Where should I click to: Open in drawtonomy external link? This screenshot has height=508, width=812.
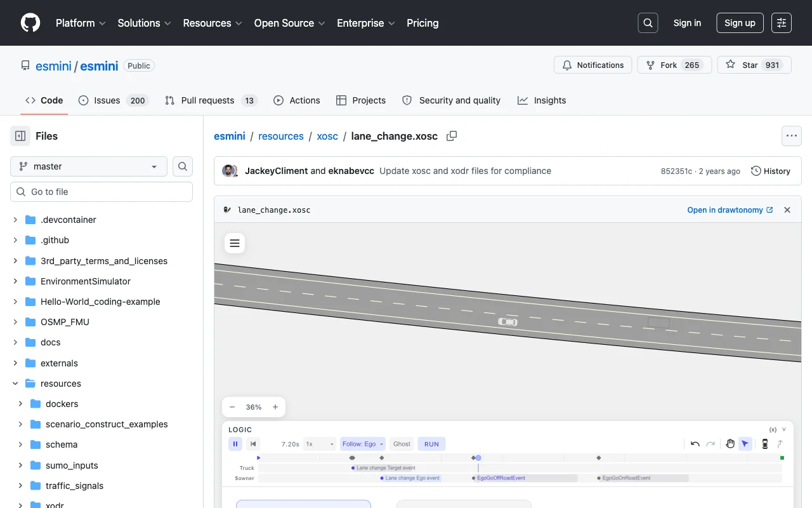(x=730, y=210)
